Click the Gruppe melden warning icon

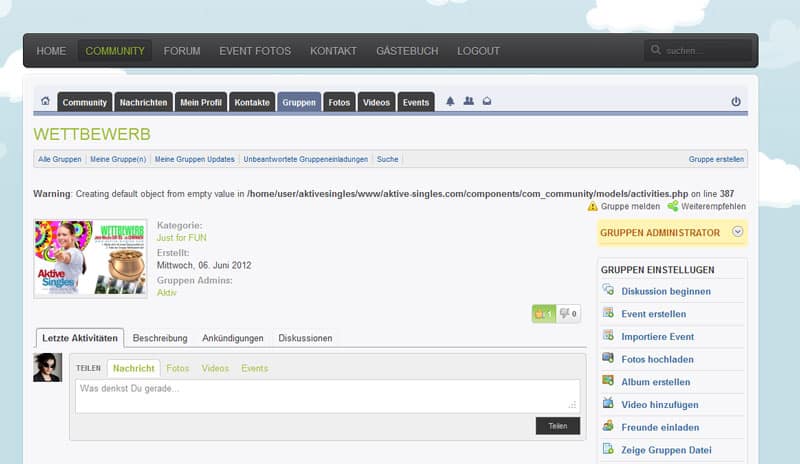point(593,206)
